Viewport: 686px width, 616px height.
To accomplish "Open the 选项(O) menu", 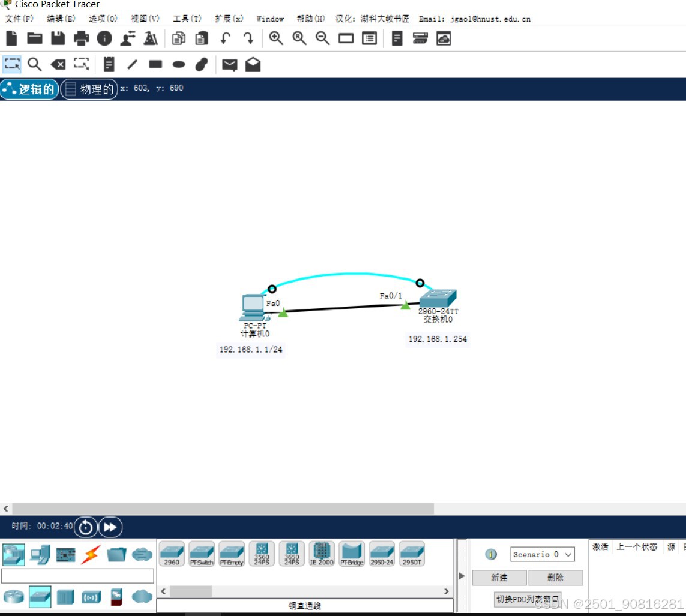I will pos(103,19).
